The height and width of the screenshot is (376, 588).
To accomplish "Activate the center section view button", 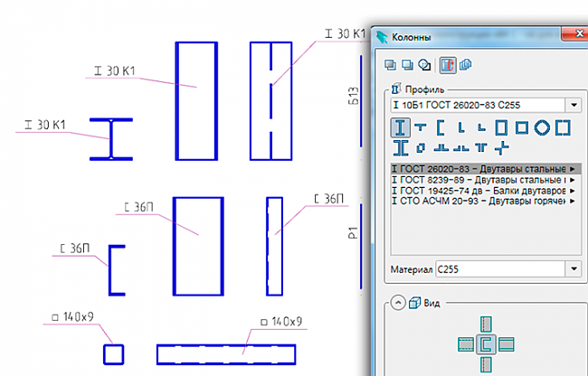I will point(486,344).
